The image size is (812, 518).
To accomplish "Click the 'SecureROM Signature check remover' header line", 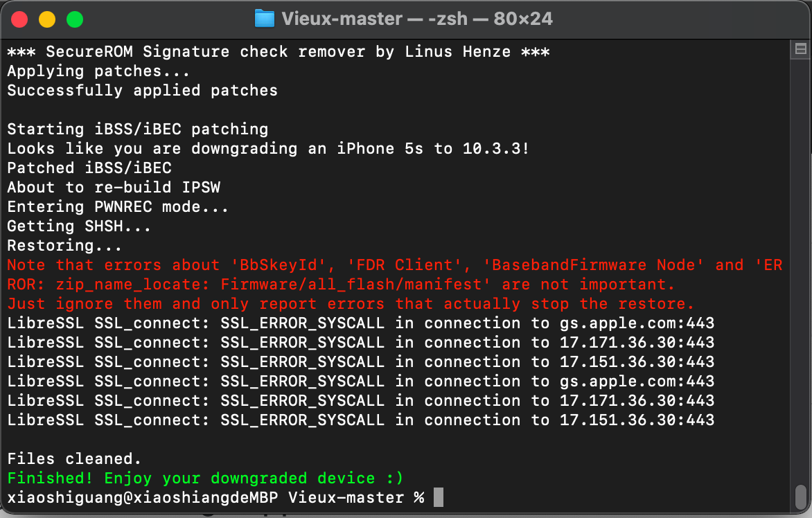I will coord(278,51).
